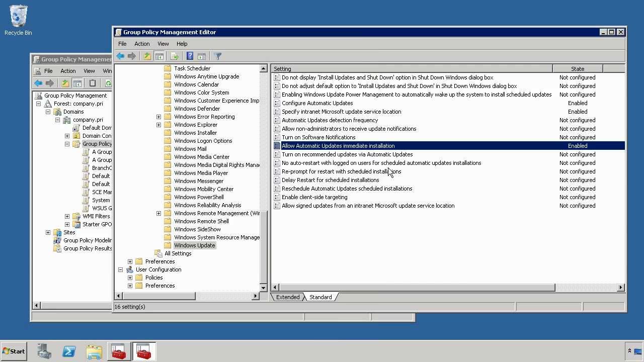Click the right arrow of settings list horizontal scrollbar
Screen dimensions: 644x362
click(x=620, y=288)
